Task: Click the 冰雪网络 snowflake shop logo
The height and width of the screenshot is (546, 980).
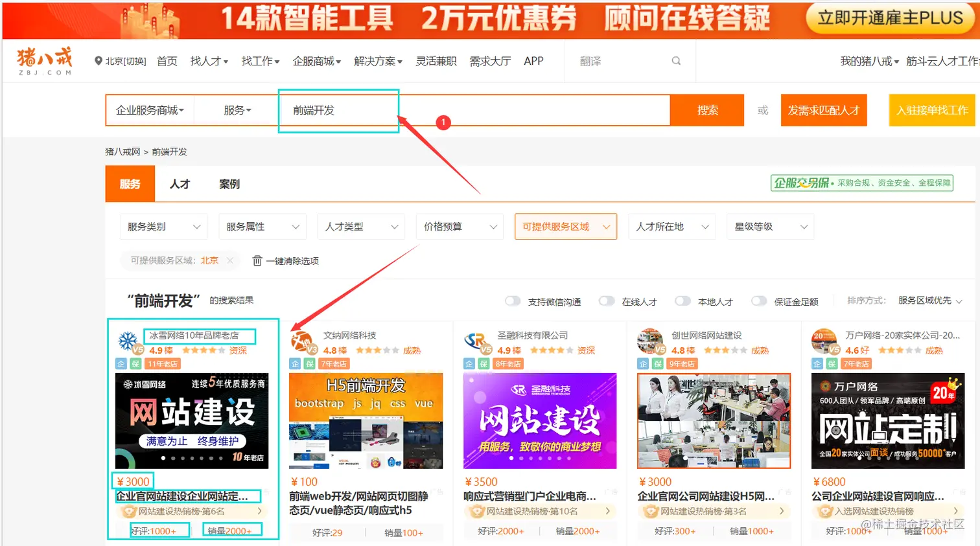Action: [128, 341]
